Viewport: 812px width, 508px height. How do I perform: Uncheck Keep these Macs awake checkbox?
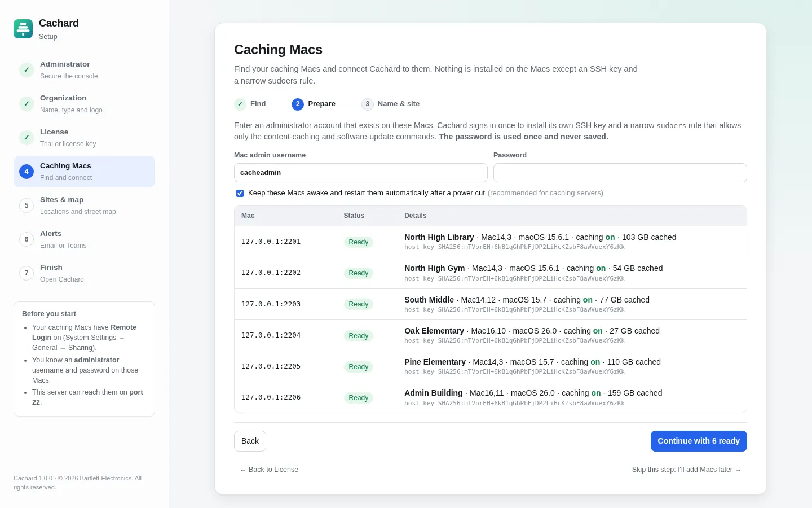point(240,193)
